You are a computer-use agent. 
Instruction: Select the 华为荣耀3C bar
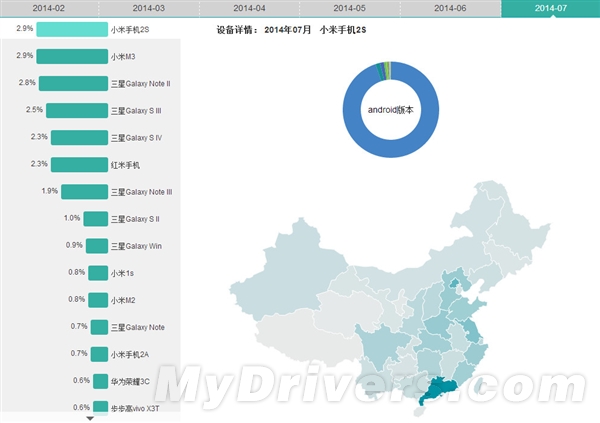click(100, 381)
